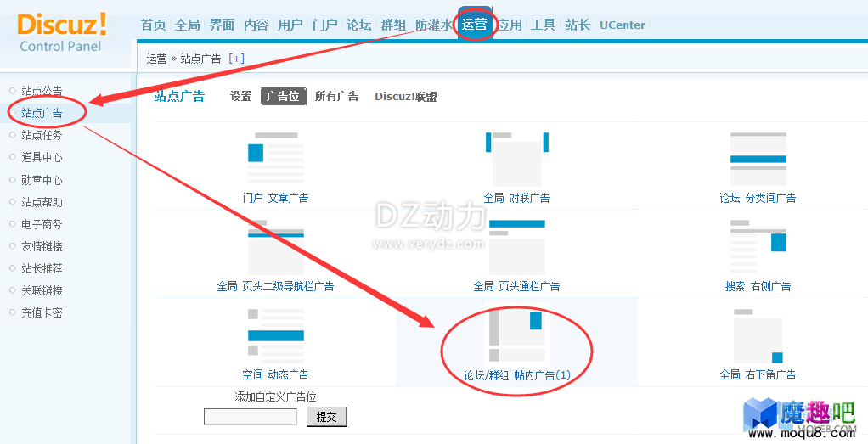The image size is (868, 444).
Task: Open 友情链接 in sidebar
Action: point(42,246)
